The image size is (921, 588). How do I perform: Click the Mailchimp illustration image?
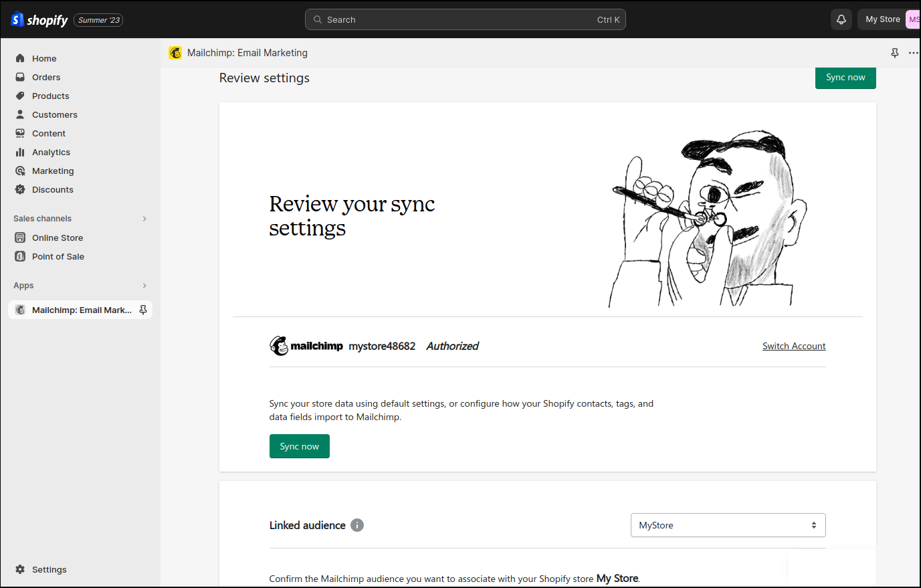709,218
